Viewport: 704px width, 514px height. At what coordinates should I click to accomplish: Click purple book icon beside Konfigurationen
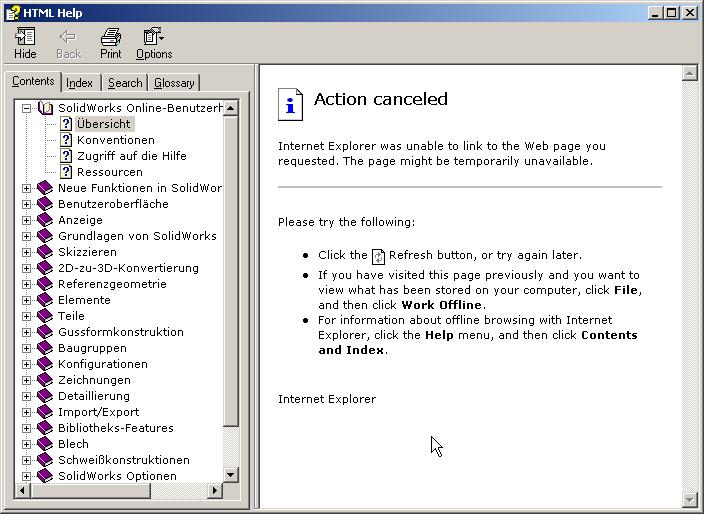point(45,364)
